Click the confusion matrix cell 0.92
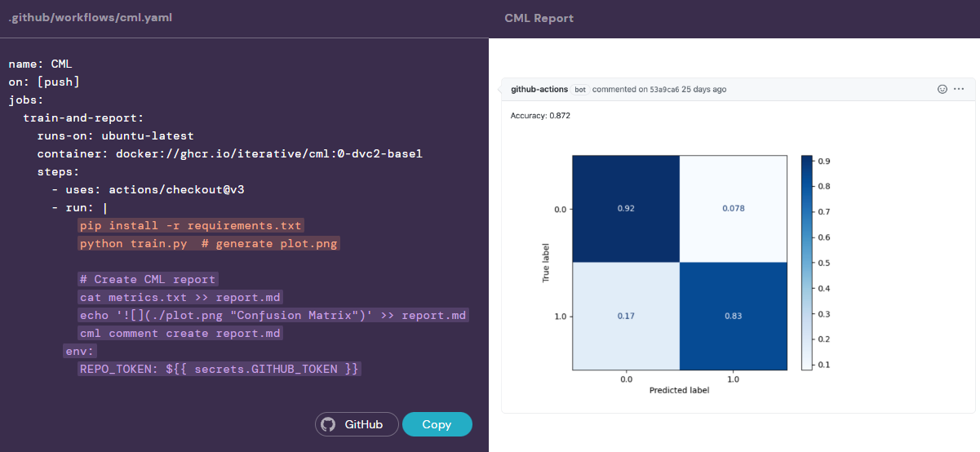Screen dimensions: 980x452 pos(626,209)
